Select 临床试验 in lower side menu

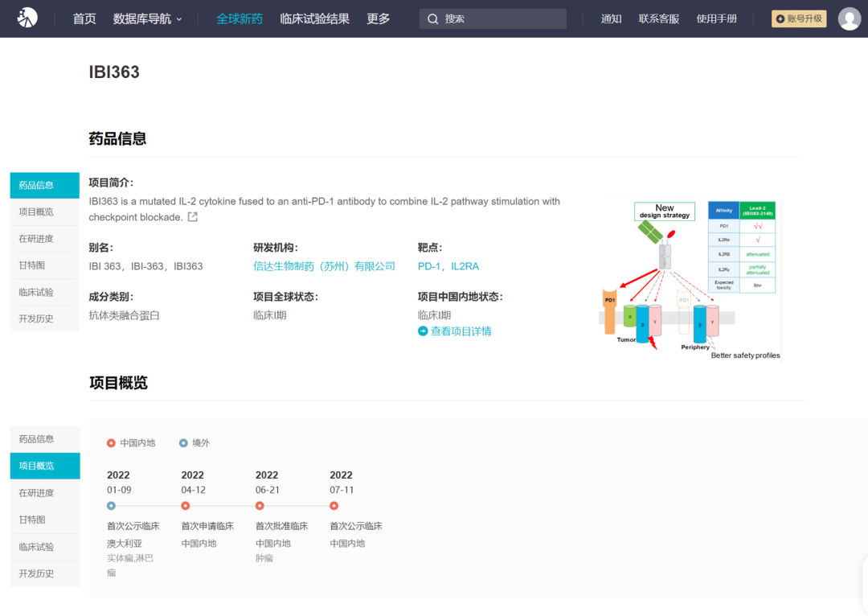[x=45, y=547]
